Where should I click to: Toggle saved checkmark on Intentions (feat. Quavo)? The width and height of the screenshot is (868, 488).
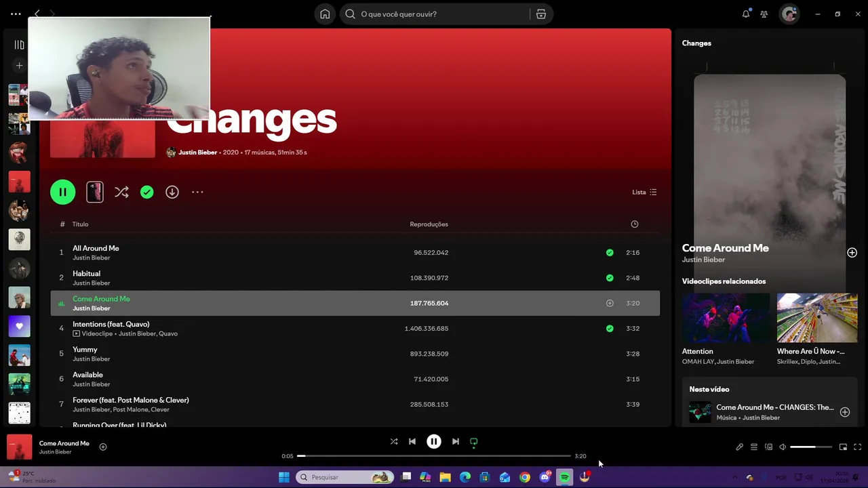pyautogui.click(x=610, y=329)
